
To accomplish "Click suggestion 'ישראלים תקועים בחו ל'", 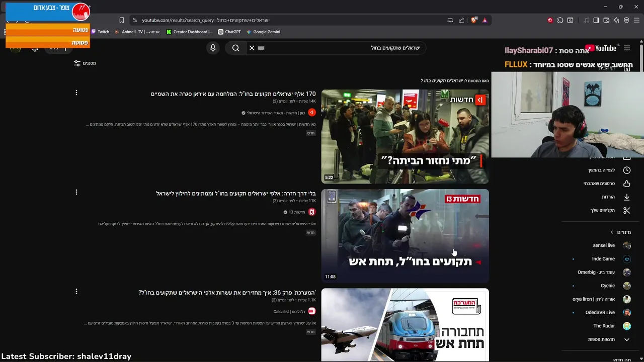I will tap(441, 80).
